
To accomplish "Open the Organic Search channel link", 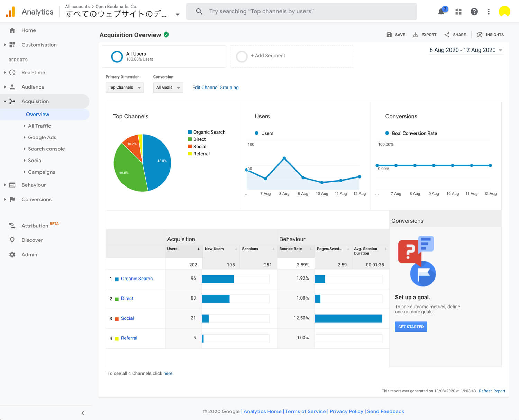I will click(x=137, y=279).
